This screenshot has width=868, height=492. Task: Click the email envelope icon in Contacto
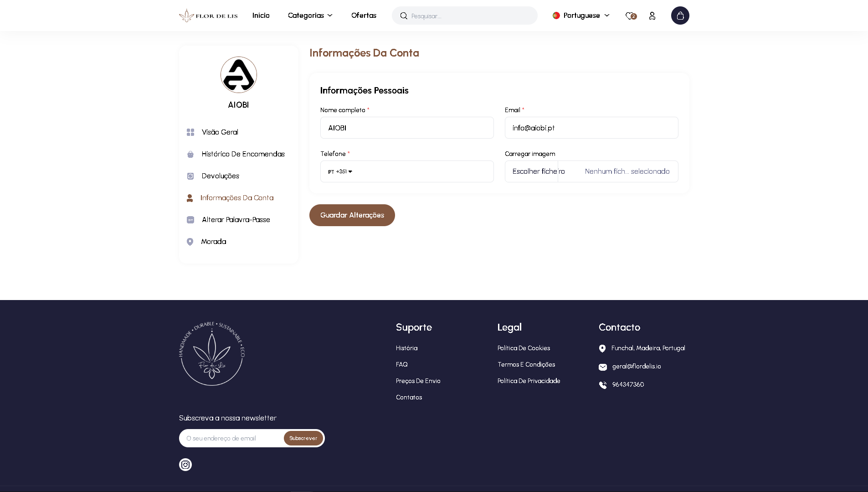coord(602,366)
